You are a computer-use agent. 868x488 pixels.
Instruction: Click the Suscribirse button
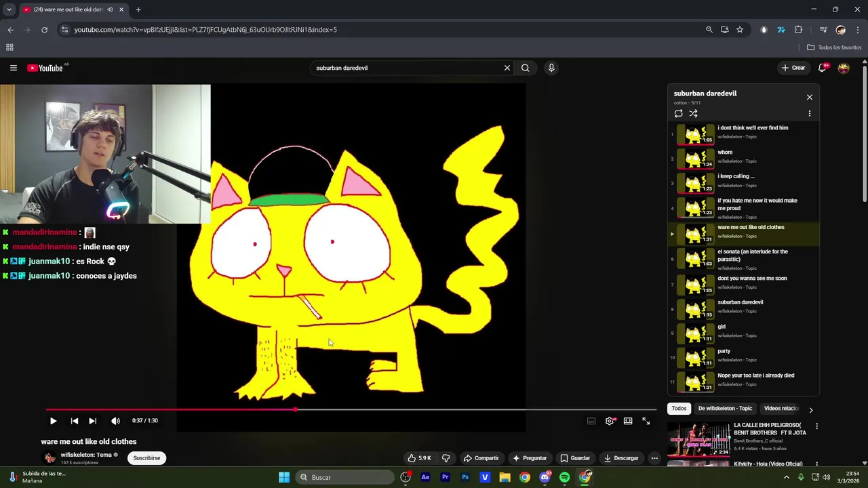[x=146, y=458]
